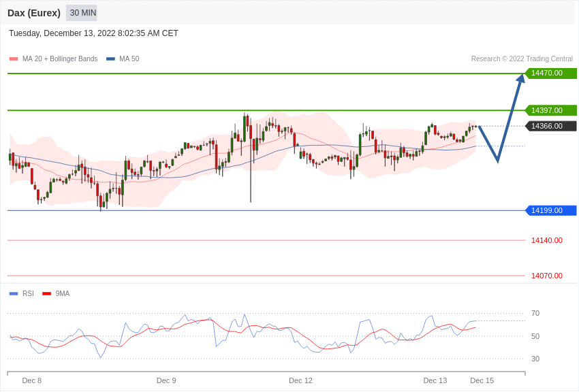Click the 9MA legend label
This screenshot has width=579, height=392.
tap(63, 293)
